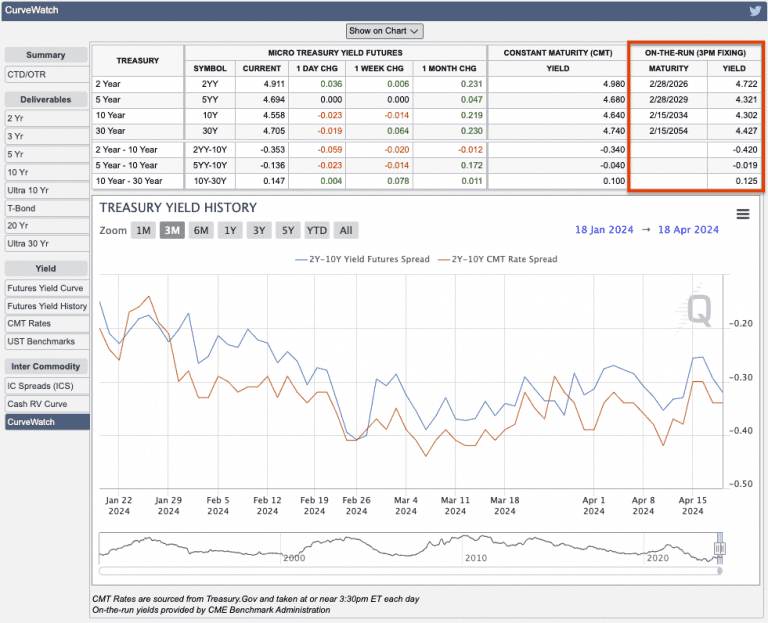Set the chart zoom to 1M
Image resolution: width=768 pixels, height=623 pixels.
coord(143,230)
